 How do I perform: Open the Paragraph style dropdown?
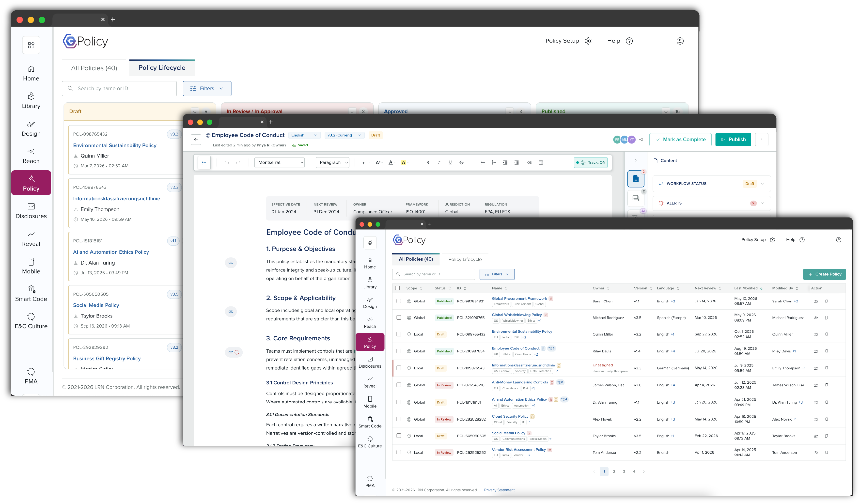pos(332,163)
